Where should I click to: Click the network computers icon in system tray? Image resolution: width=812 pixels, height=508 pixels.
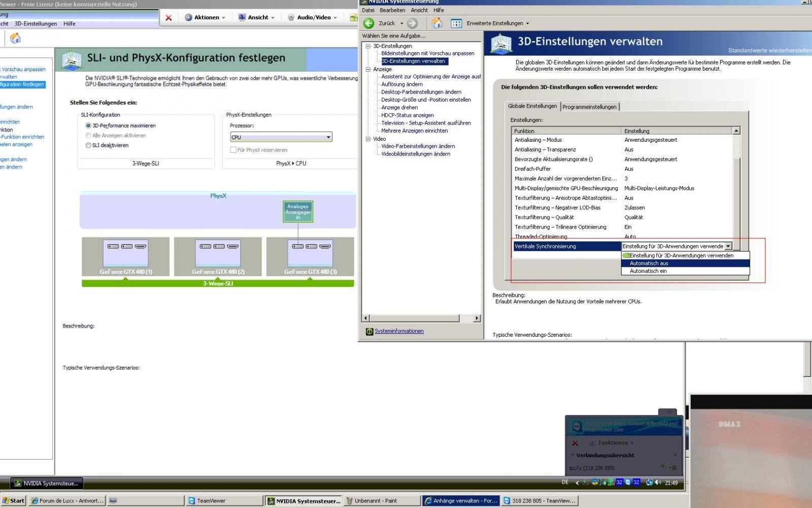click(x=649, y=483)
